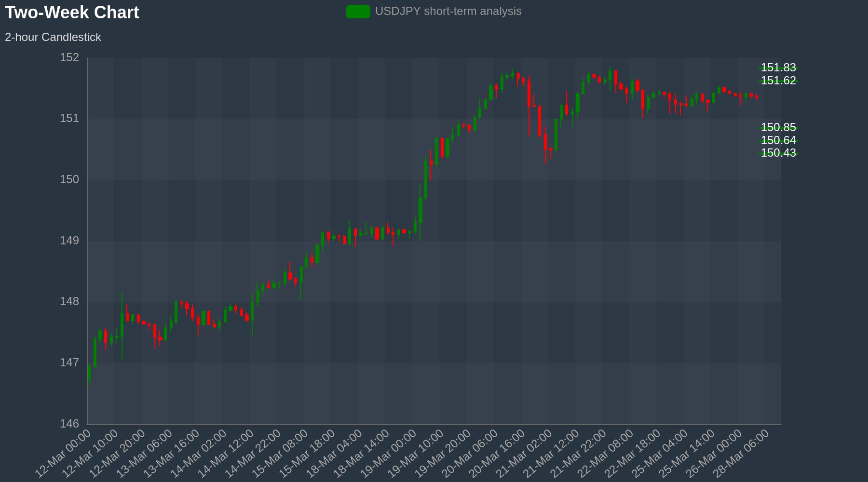Click the 149 y-axis label
The width and height of the screenshot is (868, 482).
point(69,241)
